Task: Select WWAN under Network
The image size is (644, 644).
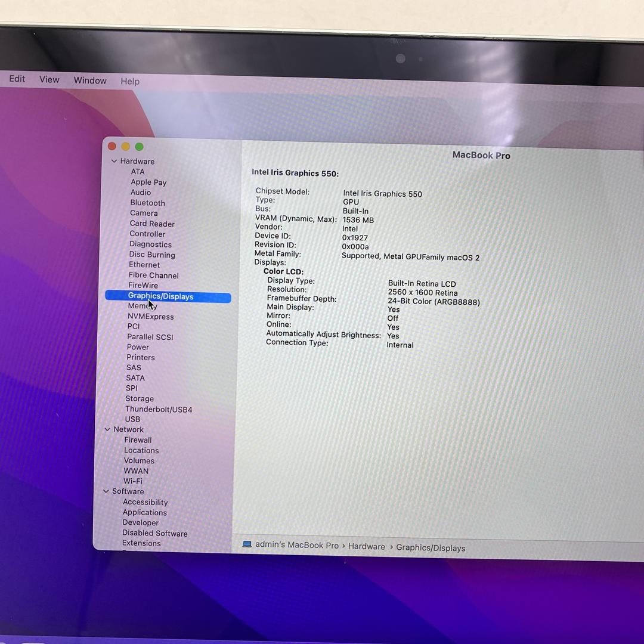Action: tap(136, 471)
